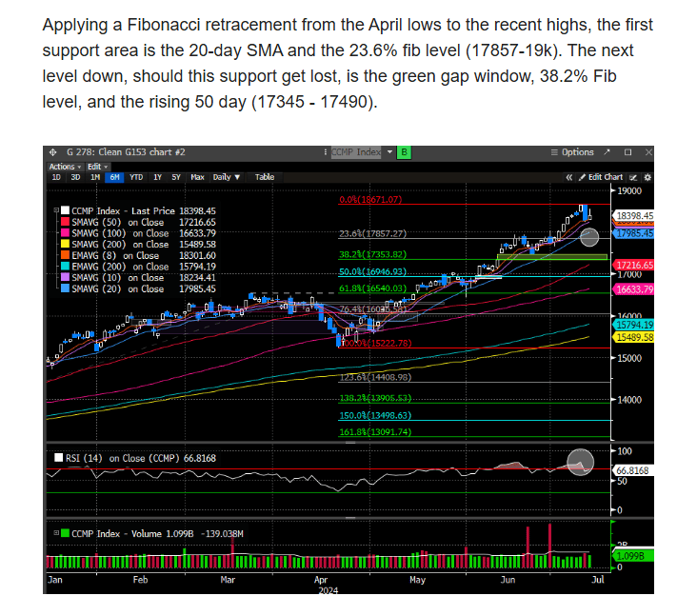Click the G 278: Clean G153 chart #2 title
Image resolution: width=677 pixels, height=616 pixels.
pyautogui.click(x=126, y=152)
